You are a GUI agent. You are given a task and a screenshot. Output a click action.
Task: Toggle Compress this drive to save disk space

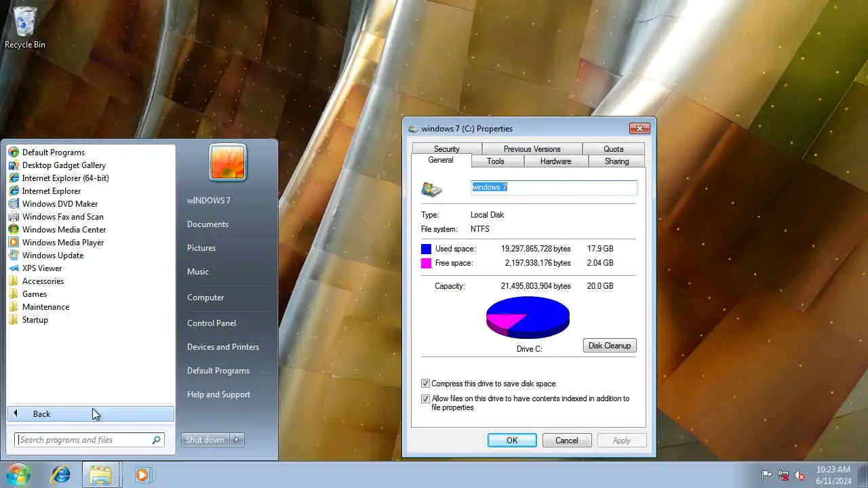point(426,384)
